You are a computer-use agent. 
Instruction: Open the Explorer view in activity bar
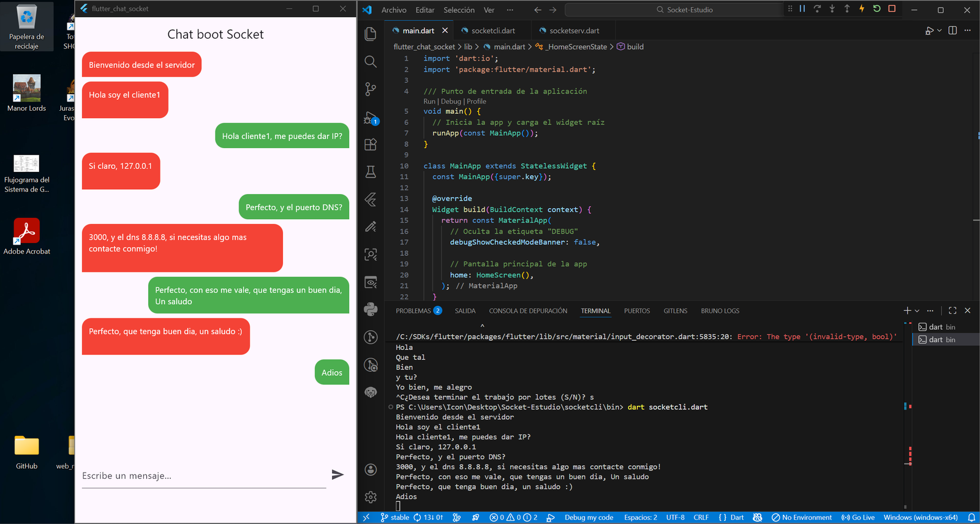coord(371,34)
